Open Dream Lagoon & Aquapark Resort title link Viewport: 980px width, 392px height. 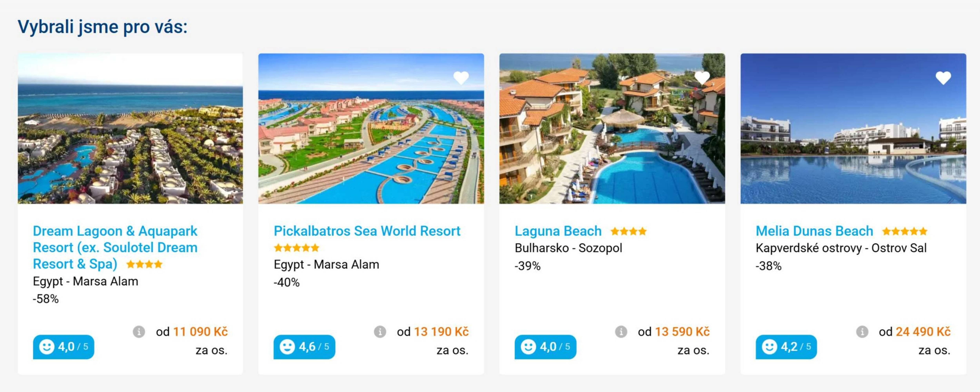click(115, 247)
